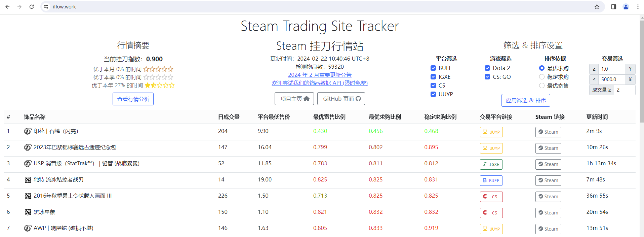The width and height of the screenshot is (644, 237).
Task: Click Dota 2 icon beside 2016年秋季勇士令状载入画面 III
Action: pyautogui.click(x=28, y=196)
